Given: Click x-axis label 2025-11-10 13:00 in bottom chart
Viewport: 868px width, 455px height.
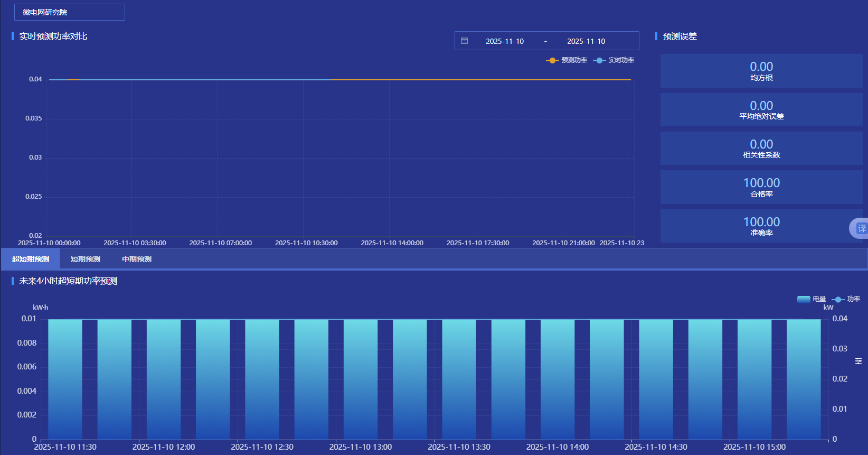Looking at the screenshot, I should pos(361,447).
